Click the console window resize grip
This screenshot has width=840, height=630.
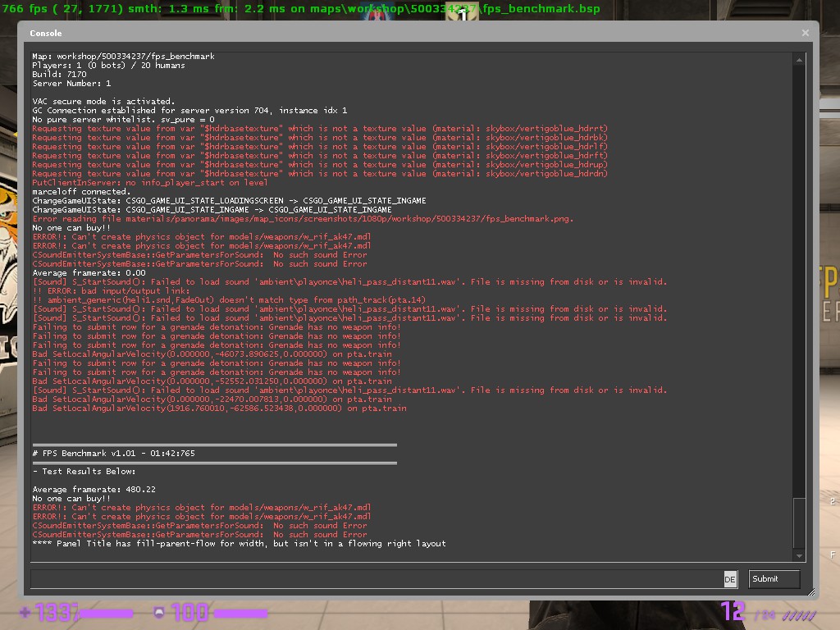tap(811, 592)
